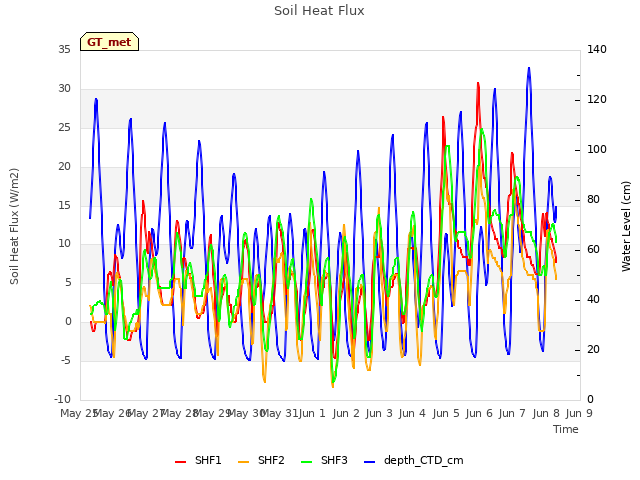The width and height of the screenshot is (640, 480).
Task: Click the blue depth_CTD_cm legend marker
Action: coord(369,462)
